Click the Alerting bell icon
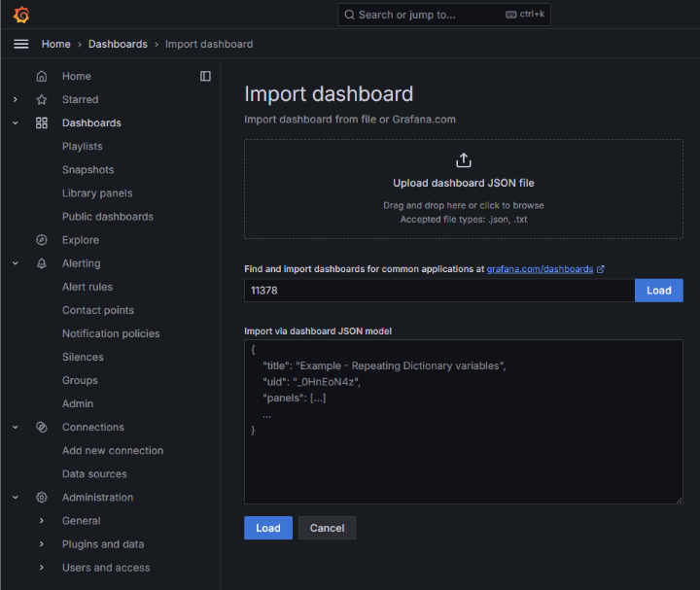The width and height of the screenshot is (700, 590). coord(42,263)
